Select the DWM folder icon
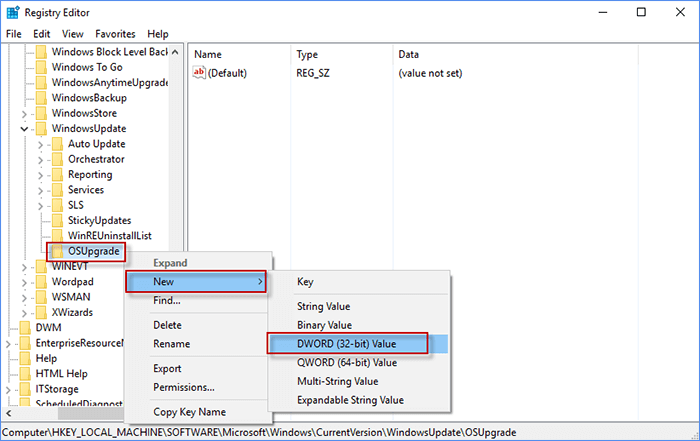This screenshot has height=441, width=700. click(x=25, y=327)
